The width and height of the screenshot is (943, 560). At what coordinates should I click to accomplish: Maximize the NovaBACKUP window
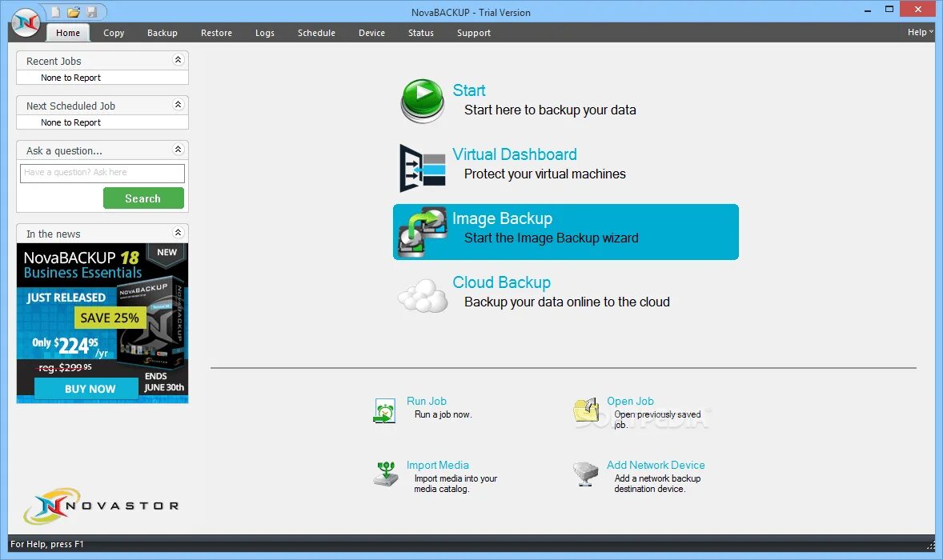tap(889, 10)
